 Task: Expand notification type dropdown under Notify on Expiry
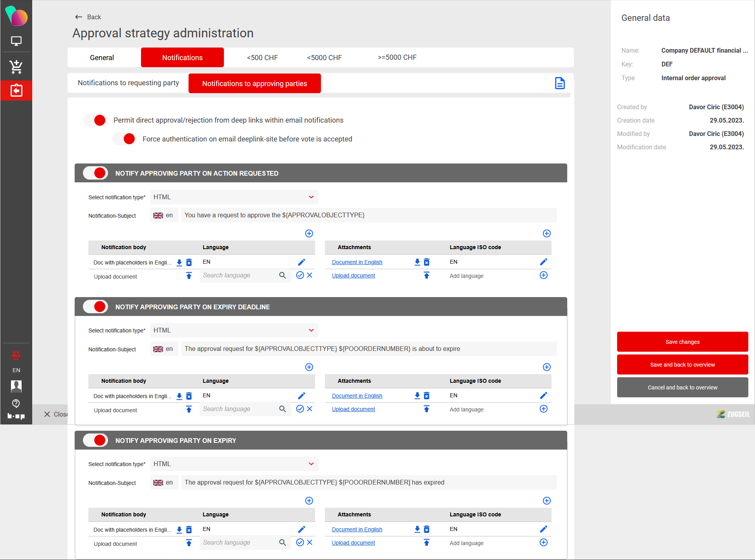coord(234,464)
